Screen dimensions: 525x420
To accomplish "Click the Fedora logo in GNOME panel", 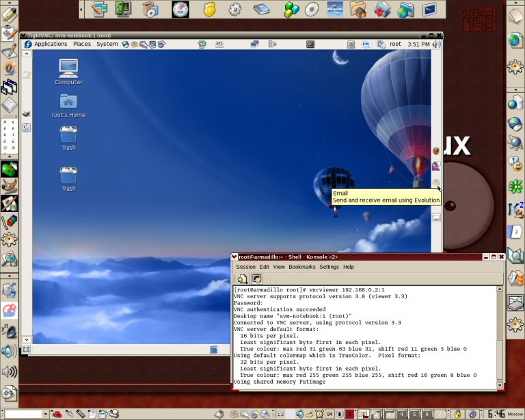I will pos(28,44).
